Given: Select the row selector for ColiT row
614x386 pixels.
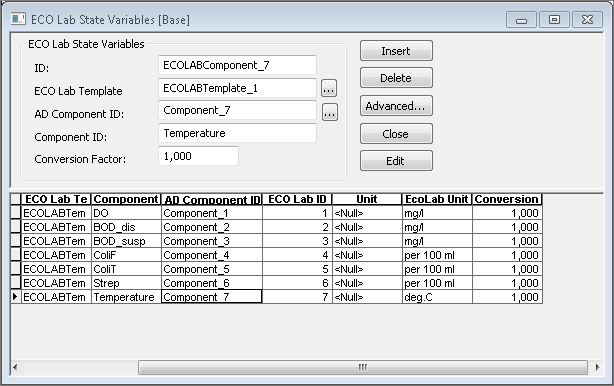Looking at the screenshot, I should coord(16,269).
